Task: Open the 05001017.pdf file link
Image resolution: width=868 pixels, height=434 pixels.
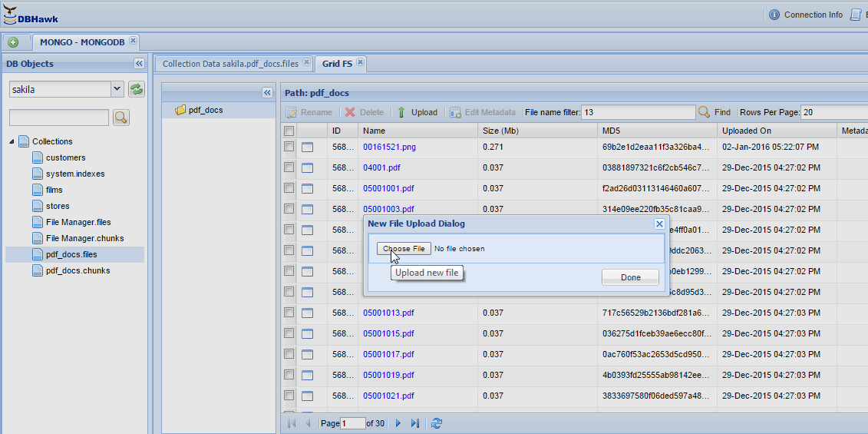Action: tap(388, 354)
